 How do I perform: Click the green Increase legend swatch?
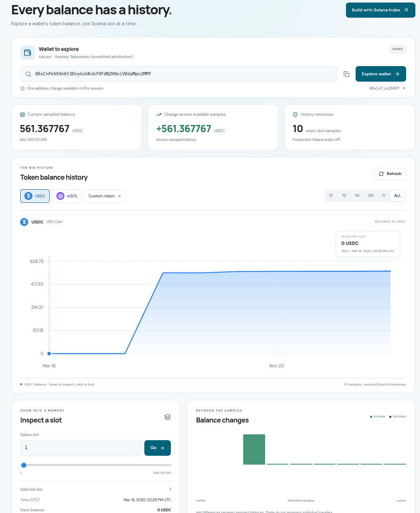pyautogui.click(x=371, y=417)
